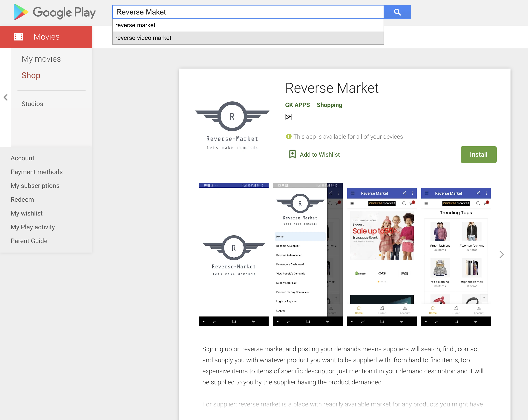Open the Movies section header
This screenshot has width=528, height=420.
pos(46,37)
